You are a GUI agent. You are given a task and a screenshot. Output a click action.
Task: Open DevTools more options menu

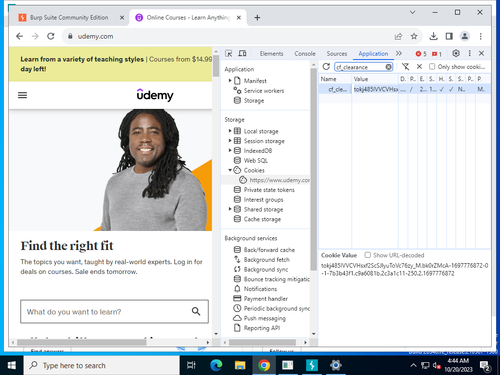tap(469, 53)
